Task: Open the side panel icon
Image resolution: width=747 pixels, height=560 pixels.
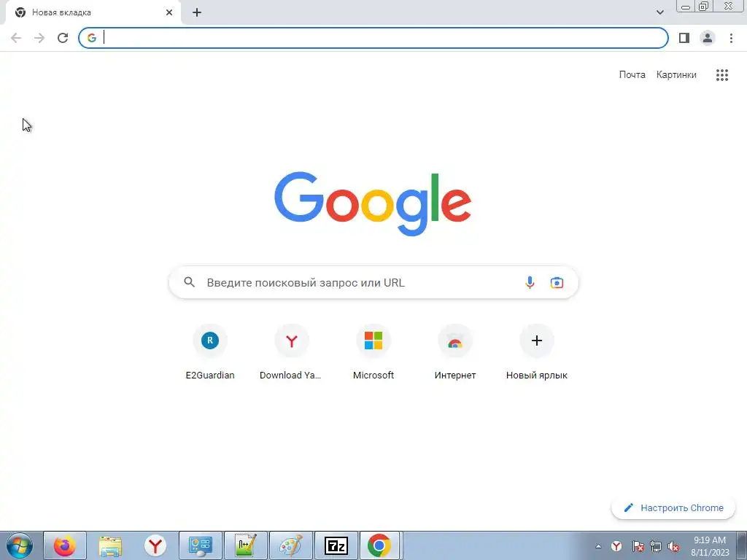Action: click(684, 38)
